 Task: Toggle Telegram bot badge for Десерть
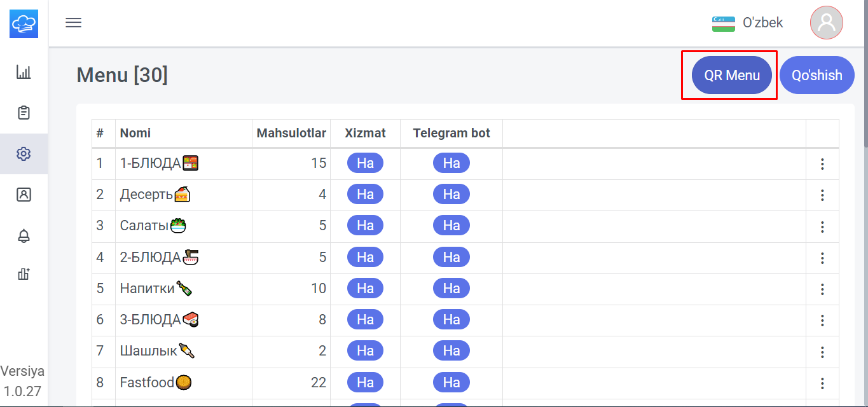pos(451,195)
